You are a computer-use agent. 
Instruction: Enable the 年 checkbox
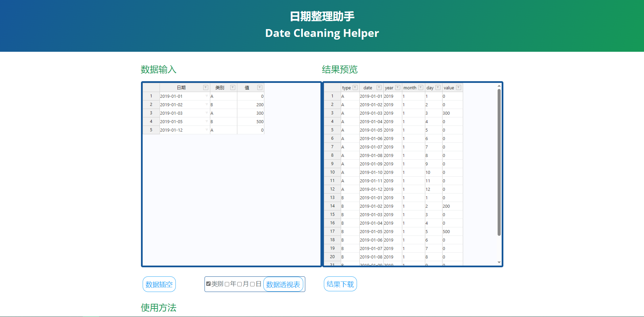tap(227, 284)
